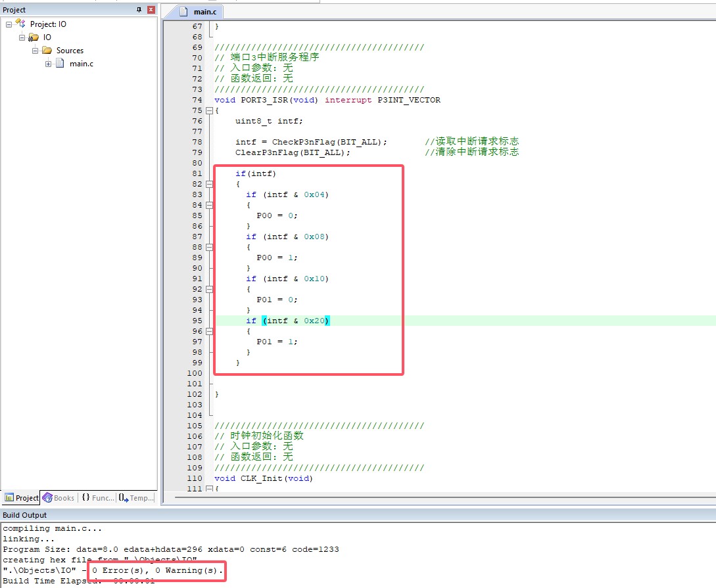This screenshot has height=588, width=716.
Task: Click 'if(intf)' on line 81
Action: 256,173
